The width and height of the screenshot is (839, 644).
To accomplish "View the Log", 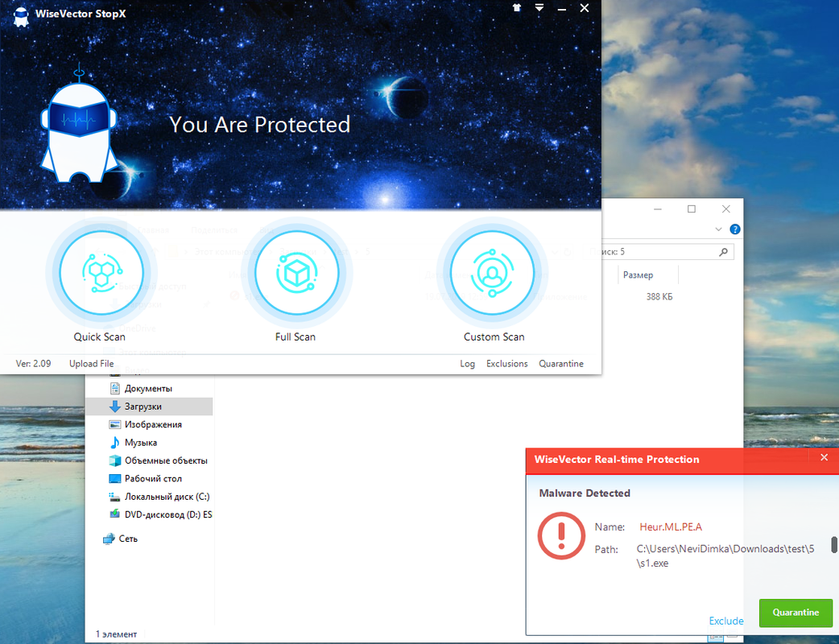I will (x=467, y=364).
